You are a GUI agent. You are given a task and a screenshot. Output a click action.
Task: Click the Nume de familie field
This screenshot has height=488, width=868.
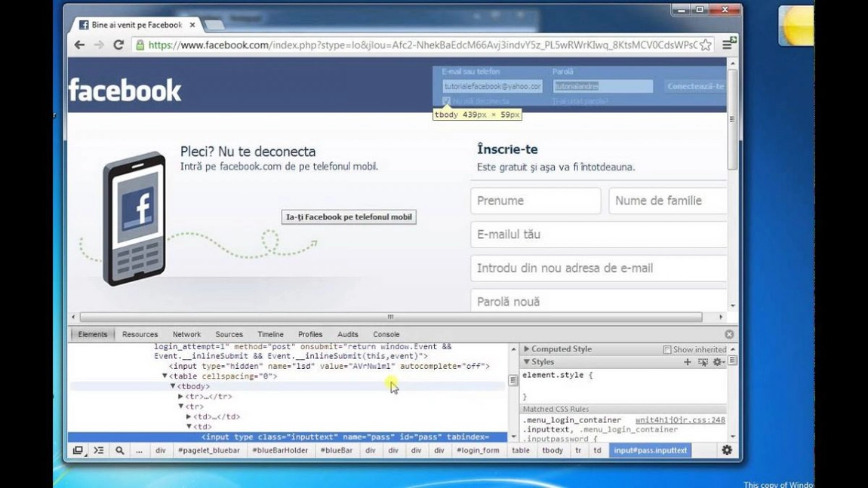[x=668, y=201]
